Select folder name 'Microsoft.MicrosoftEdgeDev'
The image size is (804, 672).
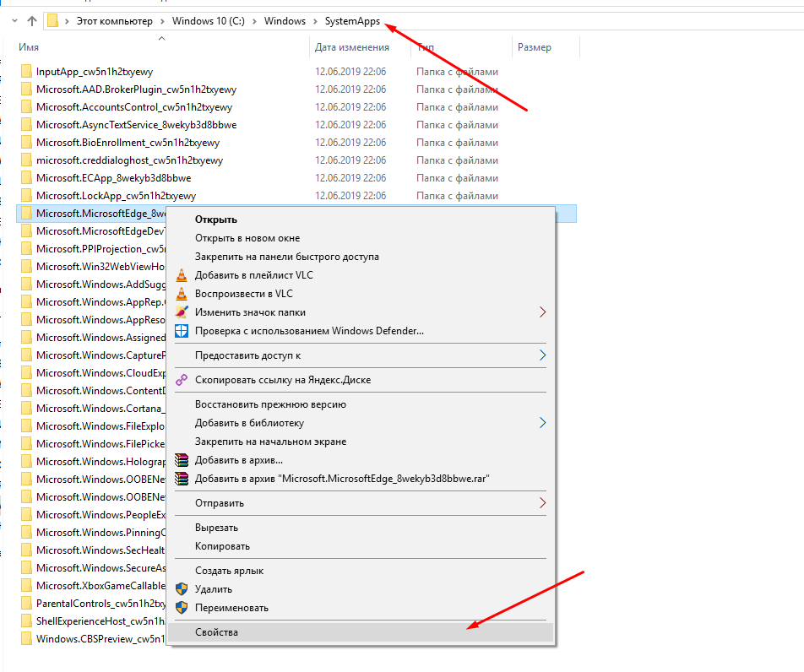(101, 231)
